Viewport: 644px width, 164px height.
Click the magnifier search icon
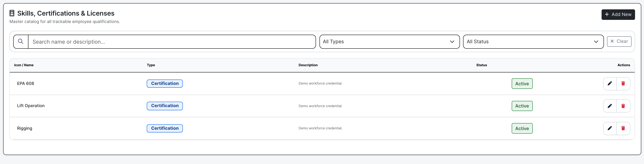click(21, 41)
